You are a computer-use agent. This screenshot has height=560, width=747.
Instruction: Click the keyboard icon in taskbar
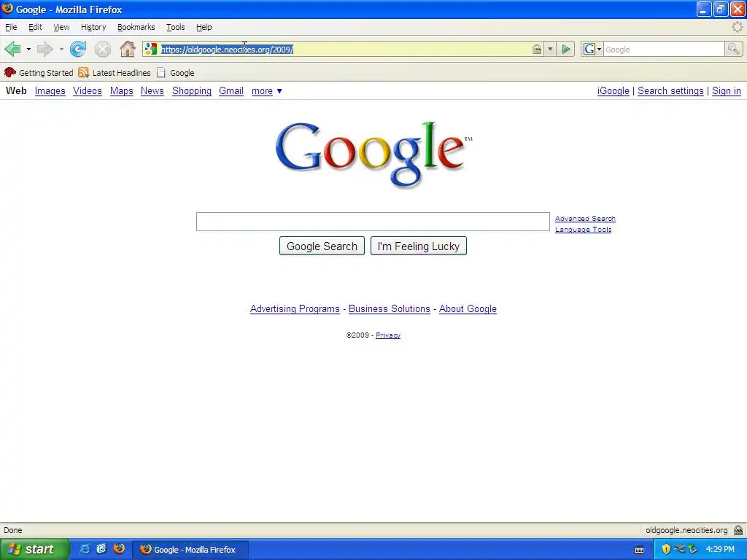(639, 550)
